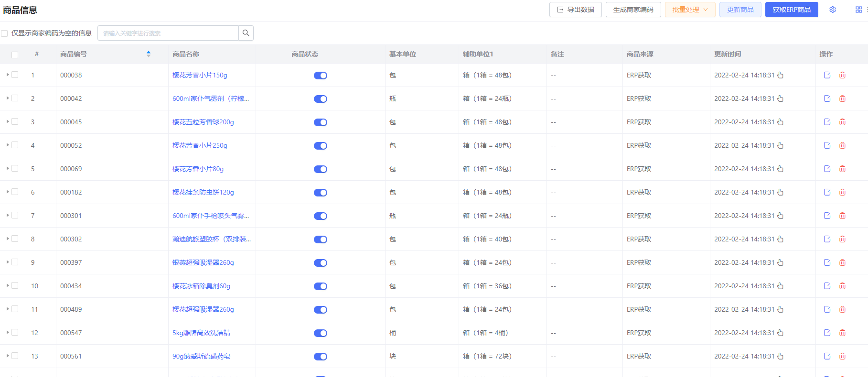Expand row 12 details arrow
Image resolution: width=868 pixels, height=381 pixels.
[x=8, y=332]
